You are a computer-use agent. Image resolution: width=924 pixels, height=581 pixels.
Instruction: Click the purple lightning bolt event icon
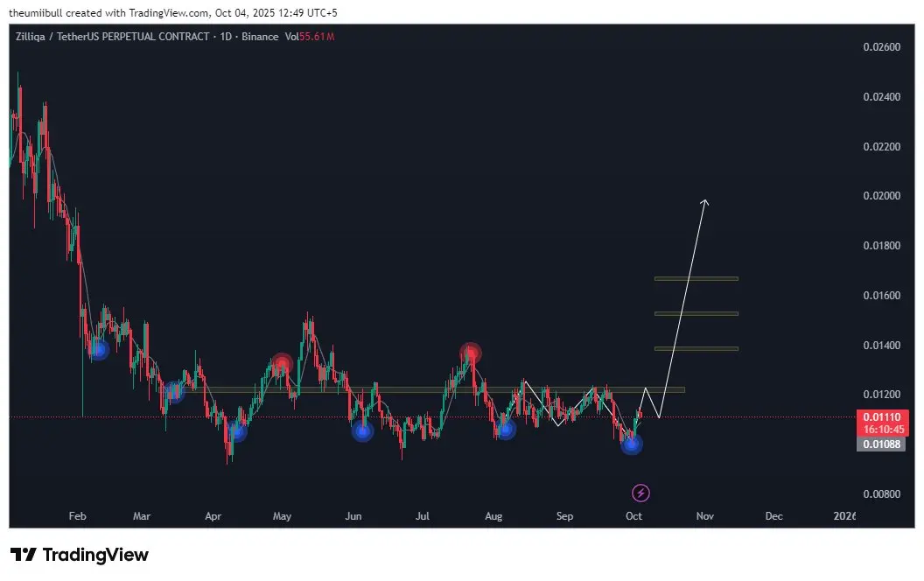click(x=640, y=493)
